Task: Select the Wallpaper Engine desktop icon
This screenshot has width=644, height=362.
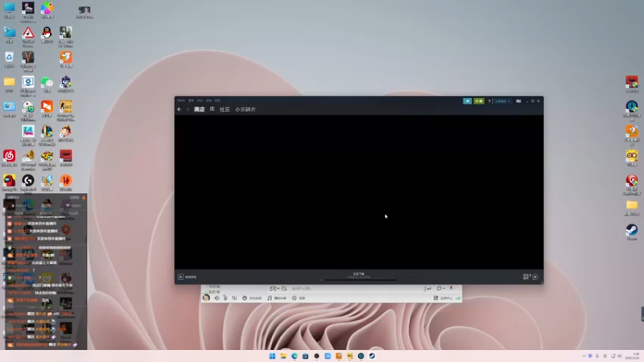Action: (28, 86)
